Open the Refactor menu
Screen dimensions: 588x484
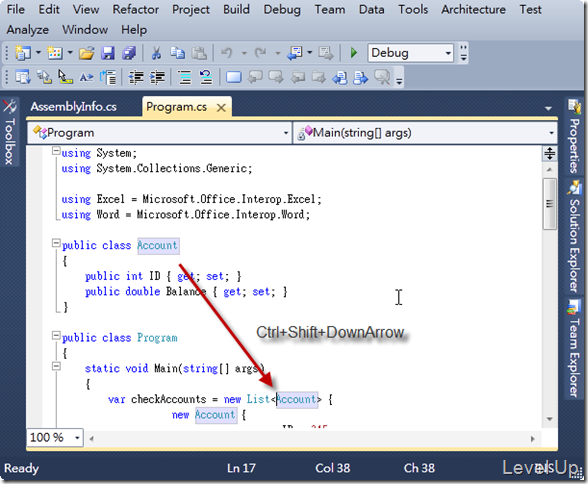(x=136, y=9)
